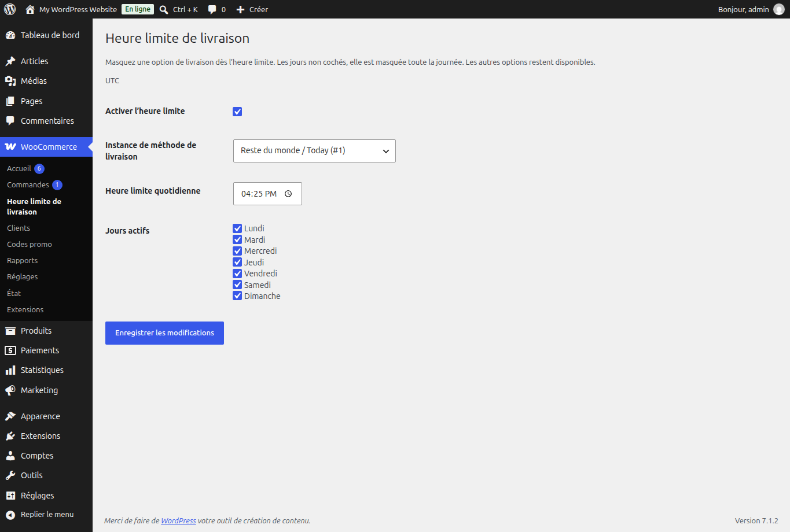Click the Extensions plug icon in main menu
Image resolution: width=790 pixels, height=532 pixels.
coord(10,436)
